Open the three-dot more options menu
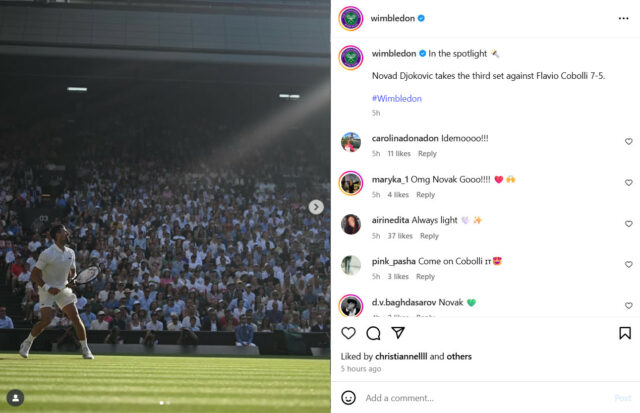The height and width of the screenshot is (413, 640). click(x=623, y=18)
